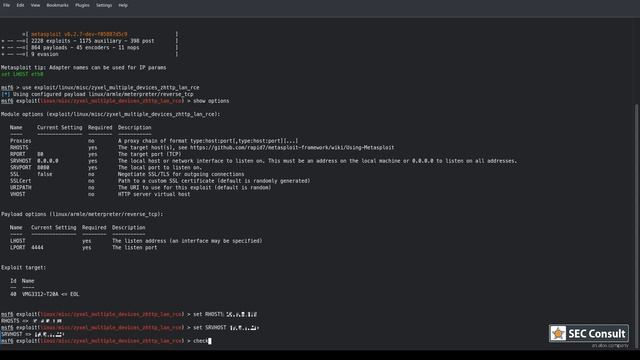Click the 'Current Setting' header in module options

60,127
